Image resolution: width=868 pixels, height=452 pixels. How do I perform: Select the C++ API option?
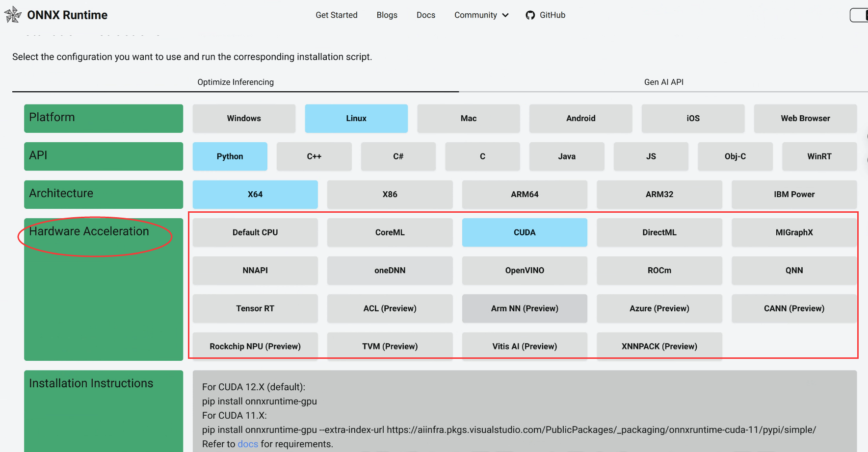coord(314,156)
